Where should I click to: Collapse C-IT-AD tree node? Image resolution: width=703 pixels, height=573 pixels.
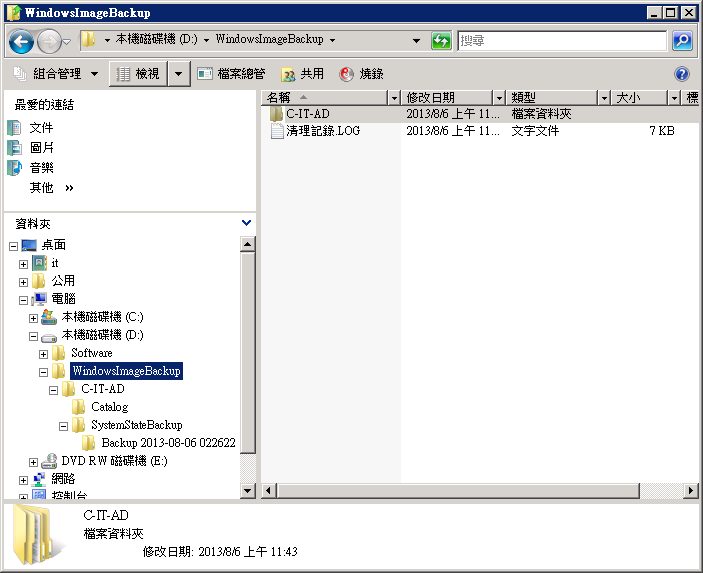point(53,390)
